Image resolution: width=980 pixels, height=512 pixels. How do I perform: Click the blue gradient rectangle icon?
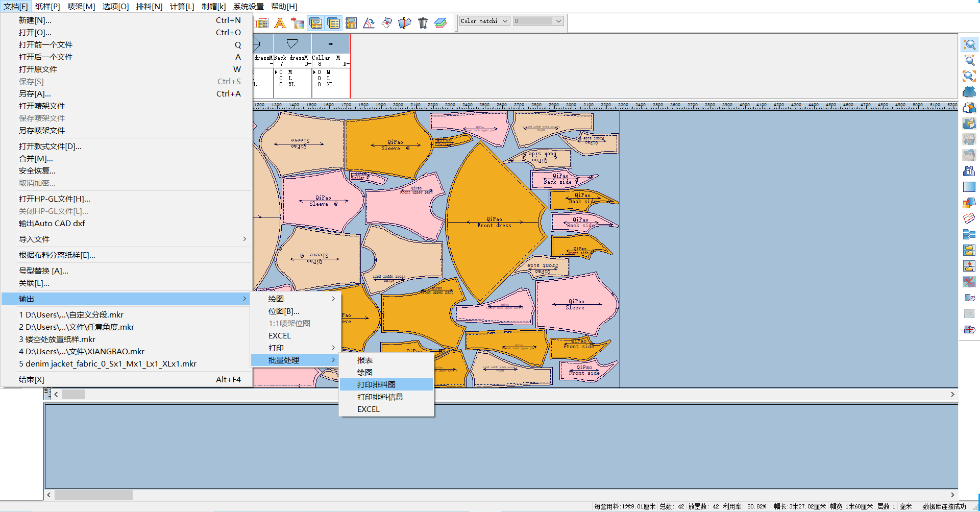[x=969, y=187]
